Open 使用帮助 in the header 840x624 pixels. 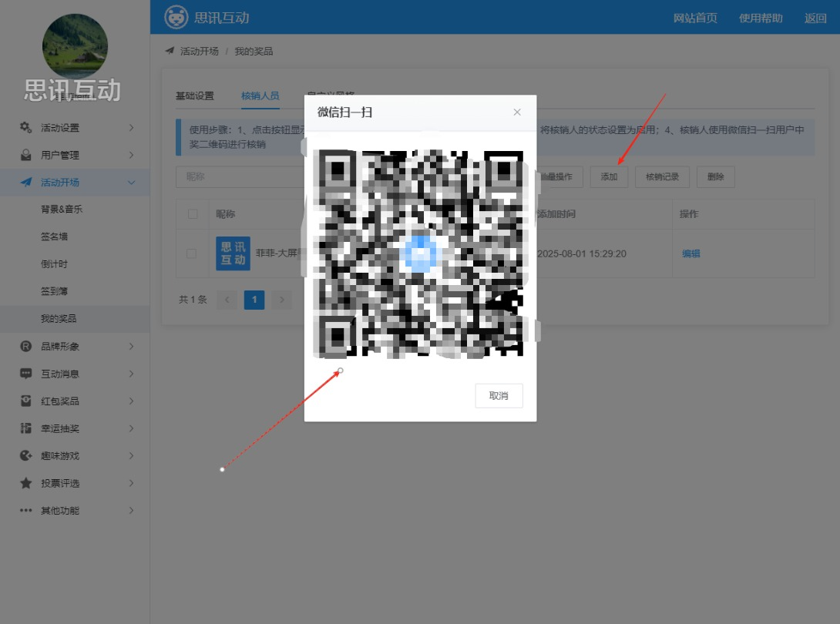761,18
